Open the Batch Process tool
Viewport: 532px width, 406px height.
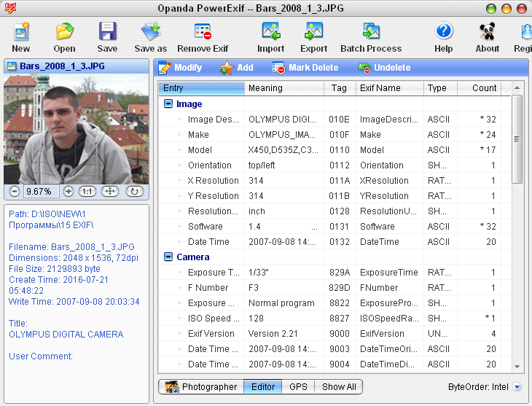[371, 32]
